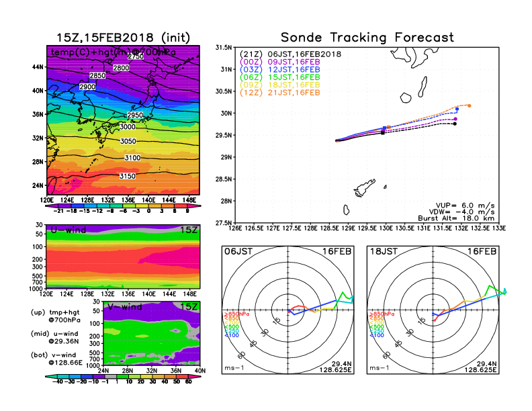Click "128.625E" in the 06JST hodograph
This screenshot has width=532, height=411.
335,369
